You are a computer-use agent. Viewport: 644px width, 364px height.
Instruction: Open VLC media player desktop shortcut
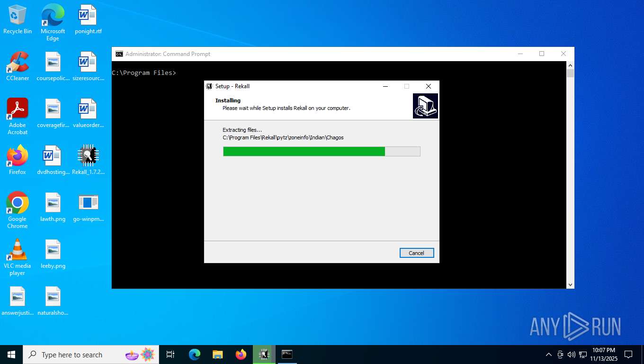[18, 257]
